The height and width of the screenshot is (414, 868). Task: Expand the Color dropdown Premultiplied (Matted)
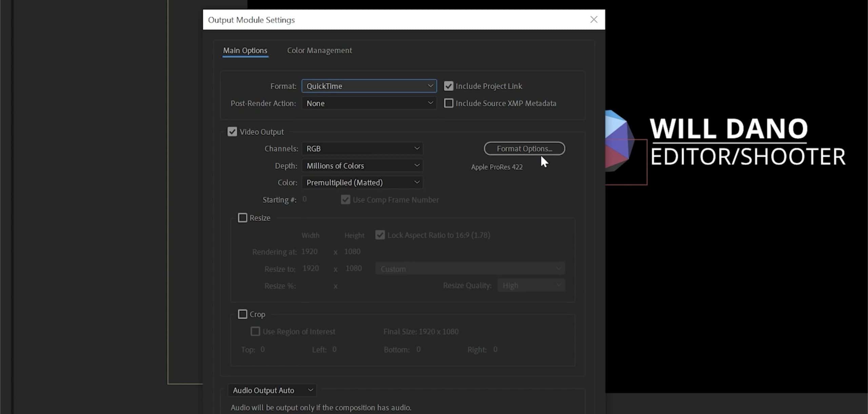362,182
